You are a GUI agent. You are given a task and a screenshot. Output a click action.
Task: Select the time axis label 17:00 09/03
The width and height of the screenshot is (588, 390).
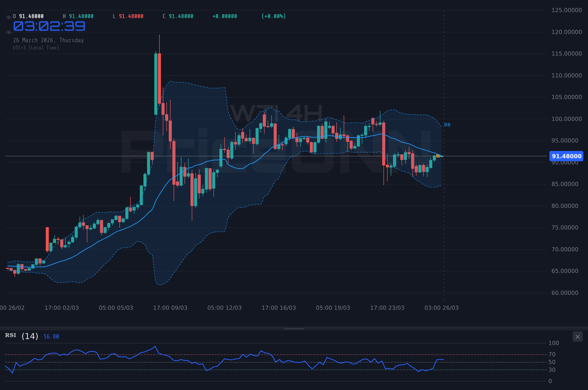tap(171, 308)
